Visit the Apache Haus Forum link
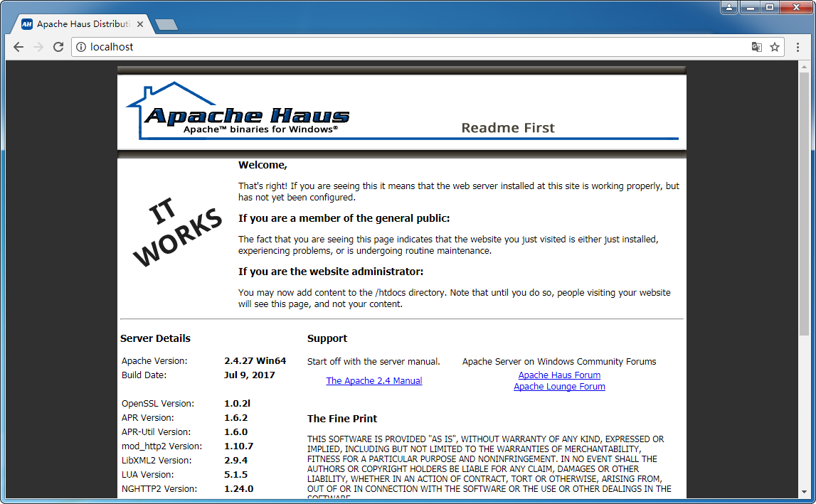This screenshot has width=816, height=504. (559, 375)
